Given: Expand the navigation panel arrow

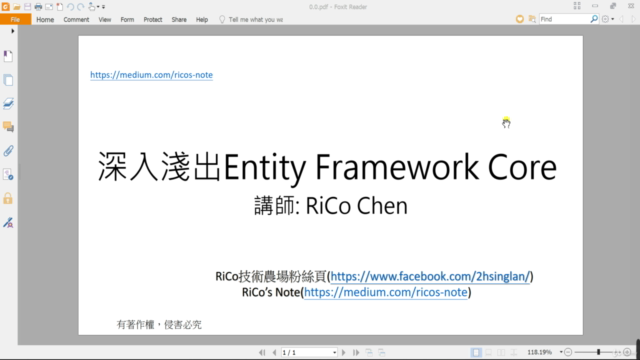Looking at the screenshot, I should (13, 31).
